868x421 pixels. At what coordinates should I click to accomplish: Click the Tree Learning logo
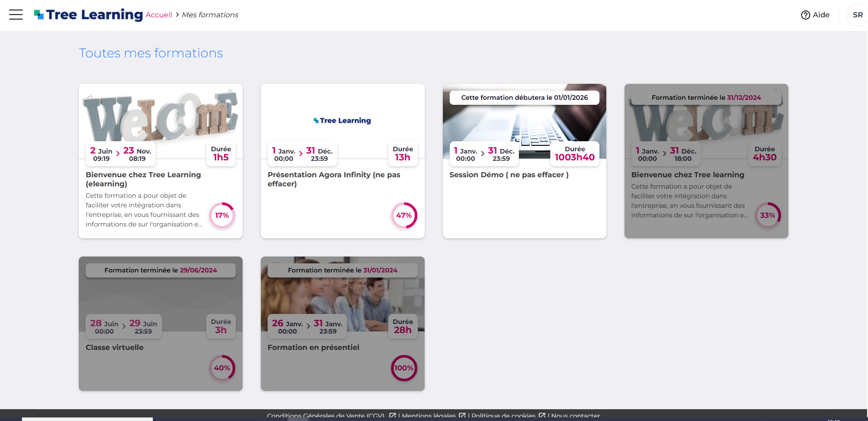[x=89, y=15]
